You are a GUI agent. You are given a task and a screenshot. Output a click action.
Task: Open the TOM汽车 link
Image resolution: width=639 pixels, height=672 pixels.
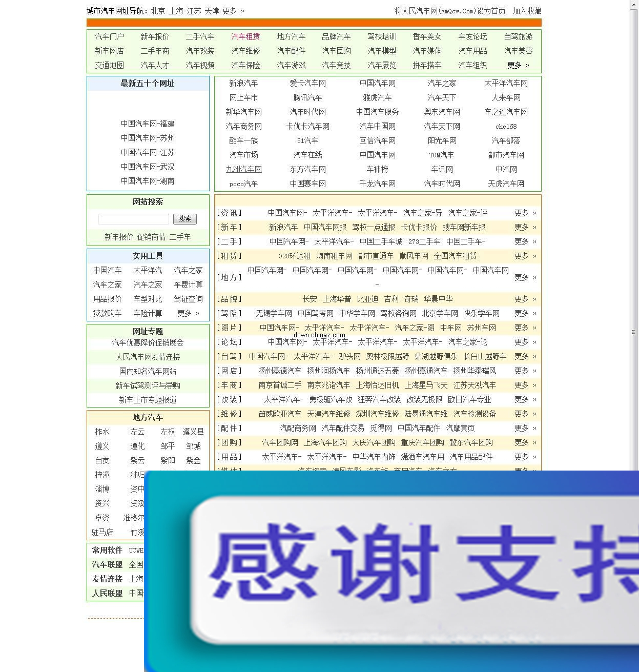click(442, 155)
